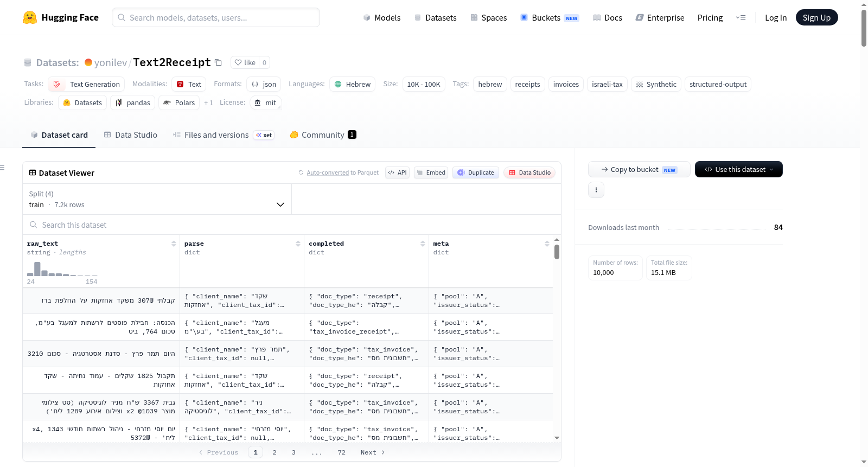Click the dataset search magnifier icon
This screenshot has width=868, height=467.
pos(34,225)
